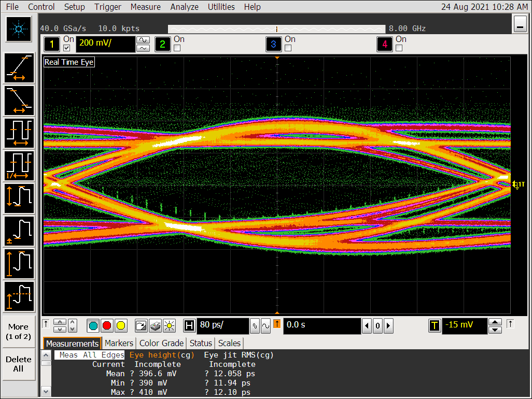Switch to the Color Grade tab
Image resolution: width=532 pixels, height=399 pixels.
161,343
